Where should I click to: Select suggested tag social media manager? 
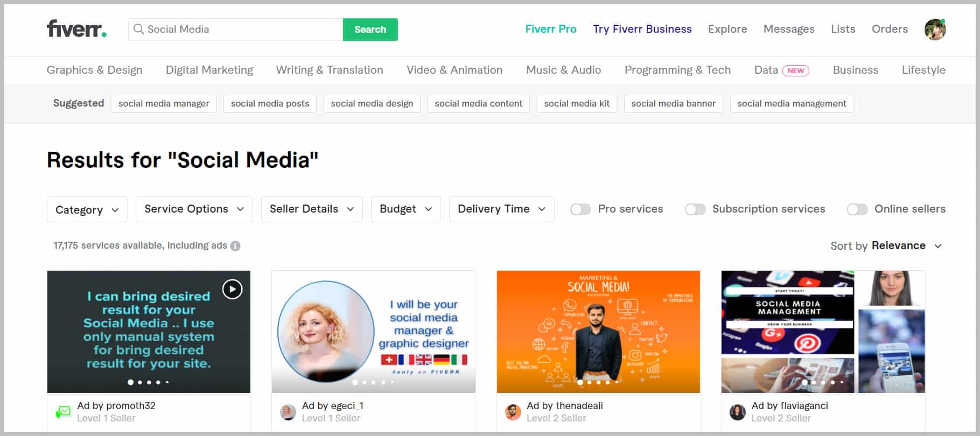click(x=164, y=103)
